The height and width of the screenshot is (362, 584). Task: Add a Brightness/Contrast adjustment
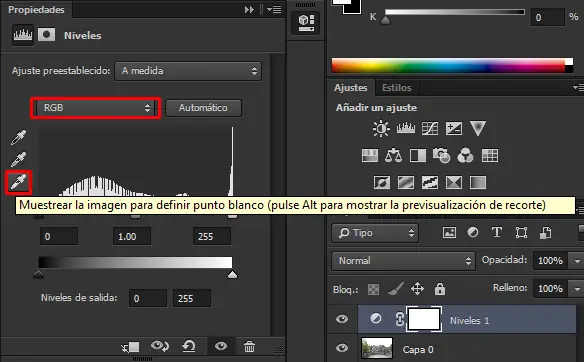381,129
